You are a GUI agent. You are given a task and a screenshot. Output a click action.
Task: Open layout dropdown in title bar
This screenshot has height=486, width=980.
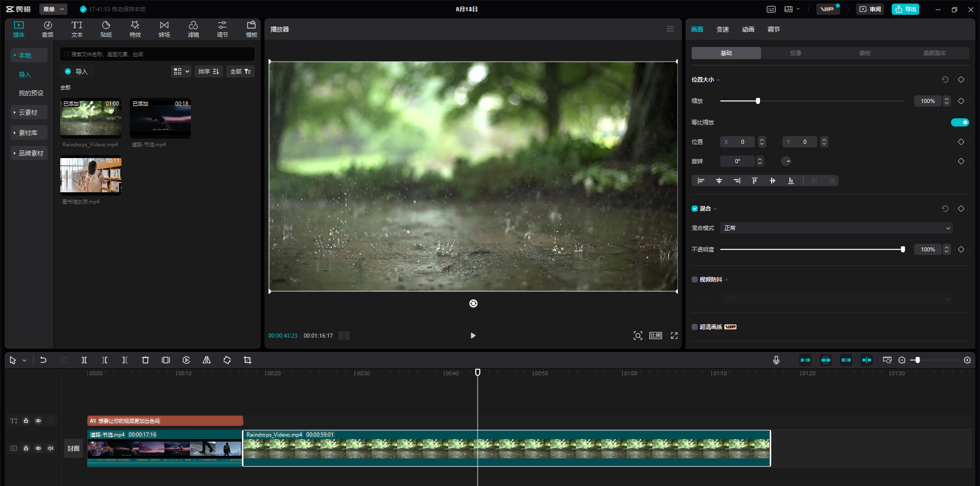792,9
